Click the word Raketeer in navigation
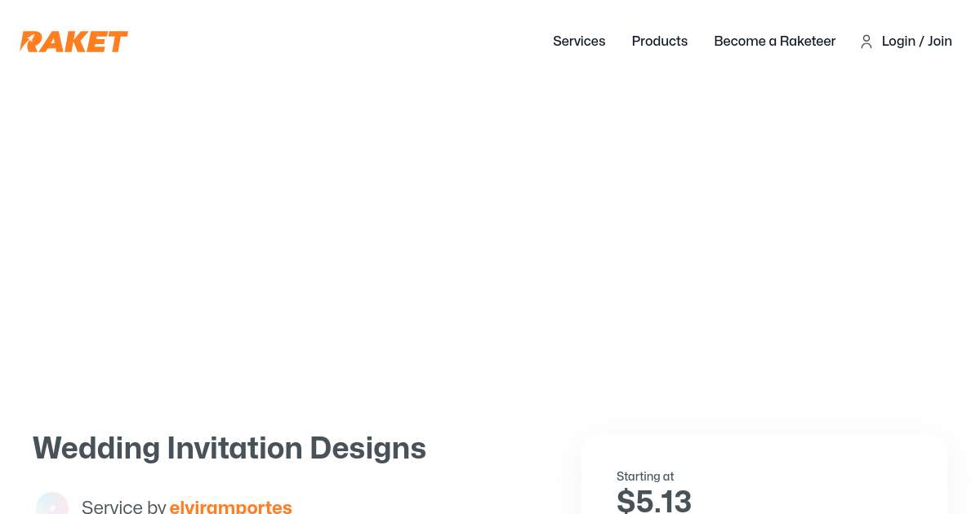 coord(808,42)
